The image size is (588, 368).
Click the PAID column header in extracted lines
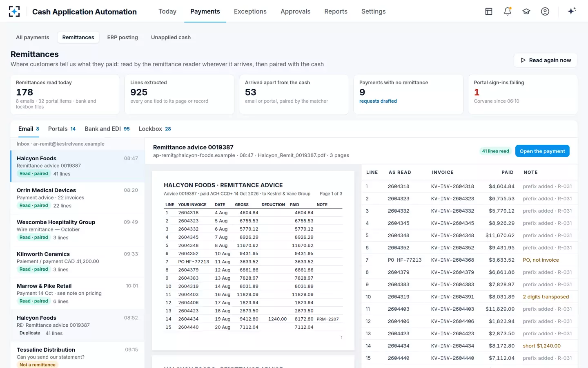coord(508,173)
